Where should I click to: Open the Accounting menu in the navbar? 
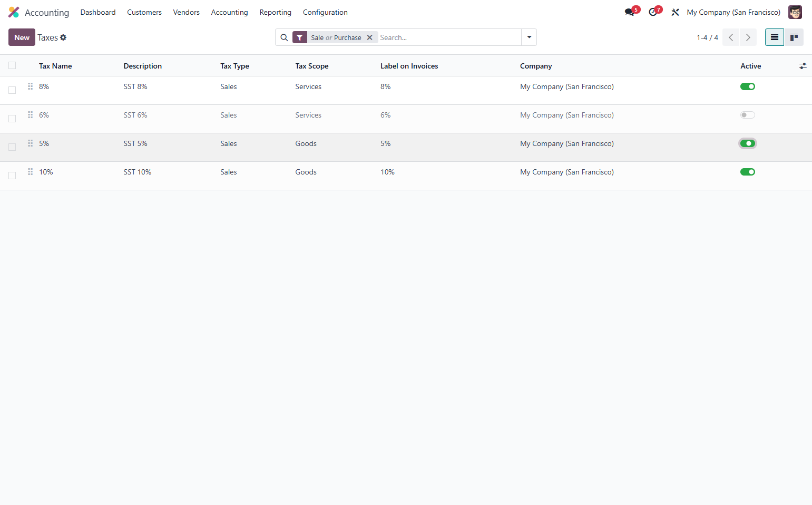229,12
